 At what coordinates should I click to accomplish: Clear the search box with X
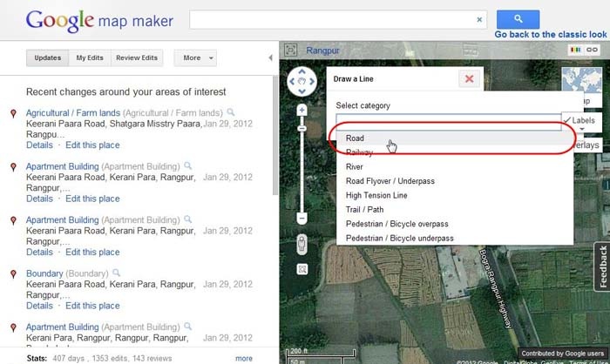(x=480, y=19)
